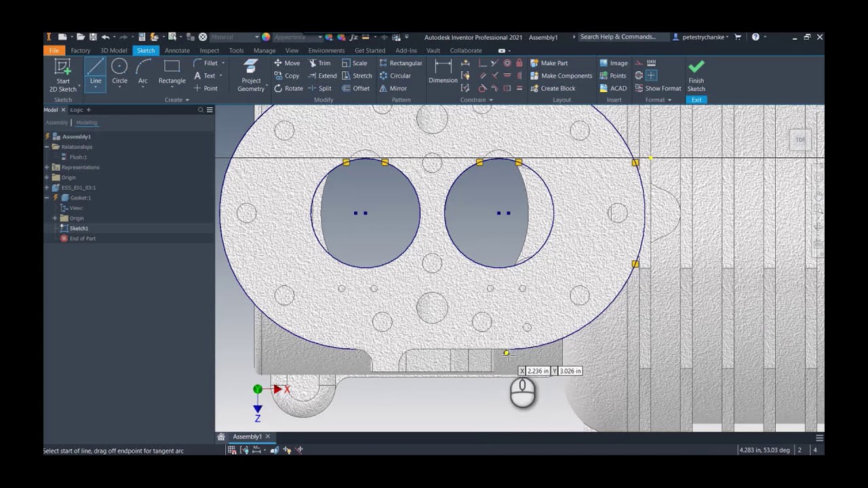The image size is (868, 488).
Task: Insert ACAD file button
Action: tap(613, 88)
